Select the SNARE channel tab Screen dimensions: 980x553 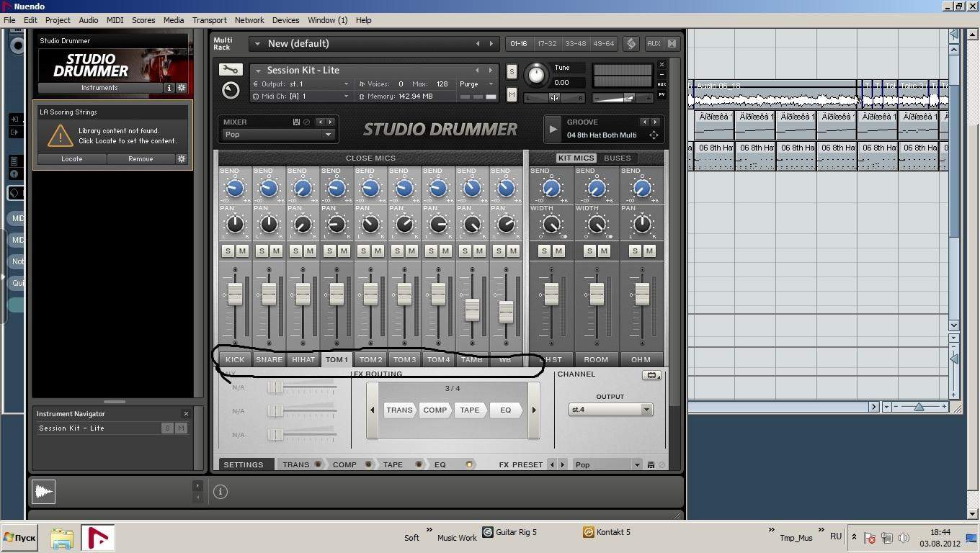tap(269, 359)
